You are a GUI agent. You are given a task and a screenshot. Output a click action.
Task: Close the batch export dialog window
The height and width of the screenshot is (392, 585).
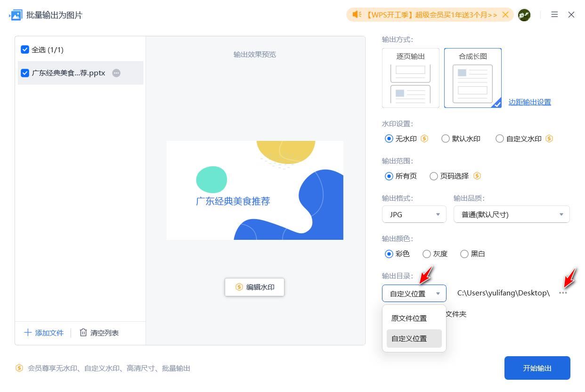point(571,15)
